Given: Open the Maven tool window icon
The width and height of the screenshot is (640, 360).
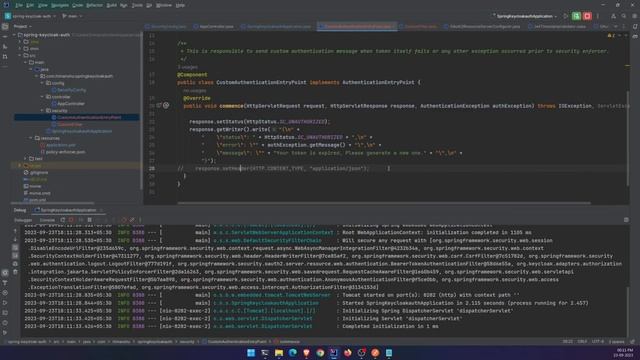Looking at the screenshot, I should pos(635,36).
